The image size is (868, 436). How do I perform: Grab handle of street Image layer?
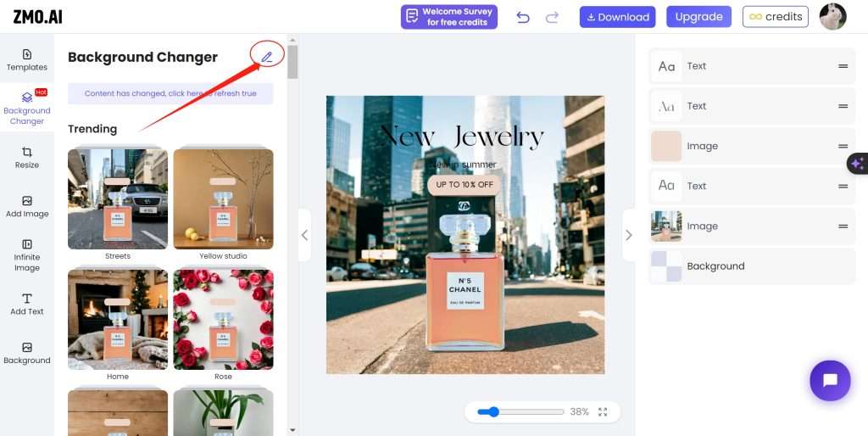point(843,226)
